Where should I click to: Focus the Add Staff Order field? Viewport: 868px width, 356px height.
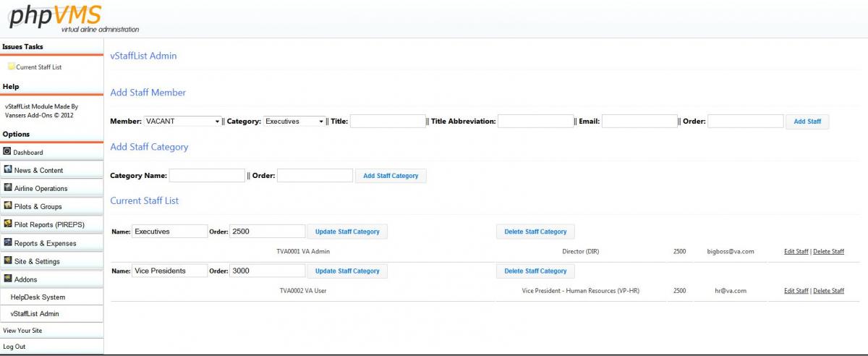click(x=746, y=122)
